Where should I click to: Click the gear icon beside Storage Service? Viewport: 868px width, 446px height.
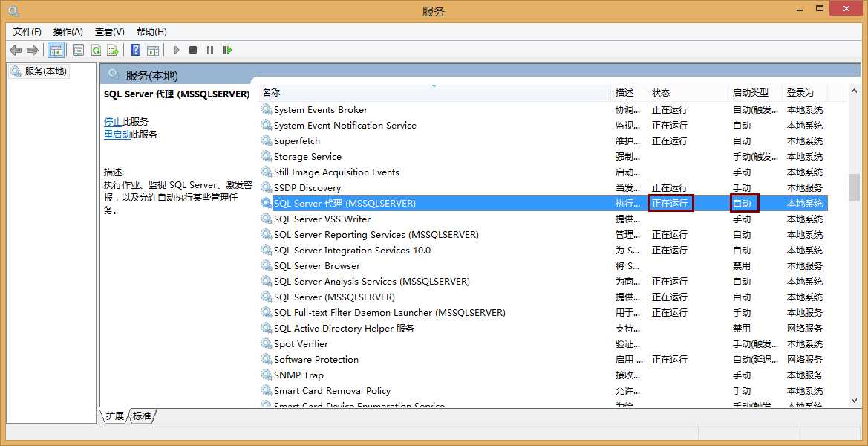(x=267, y=157)
